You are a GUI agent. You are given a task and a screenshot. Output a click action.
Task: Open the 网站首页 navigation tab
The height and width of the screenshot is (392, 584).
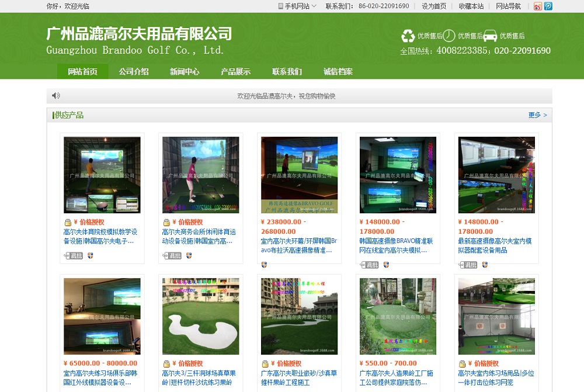(x=83, y=71)
